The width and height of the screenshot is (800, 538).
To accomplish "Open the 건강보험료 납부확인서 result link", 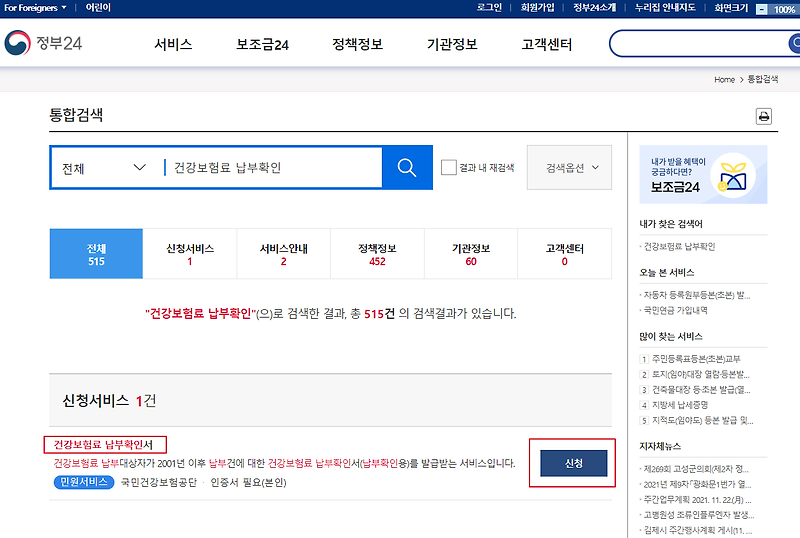I will point(103,445).
